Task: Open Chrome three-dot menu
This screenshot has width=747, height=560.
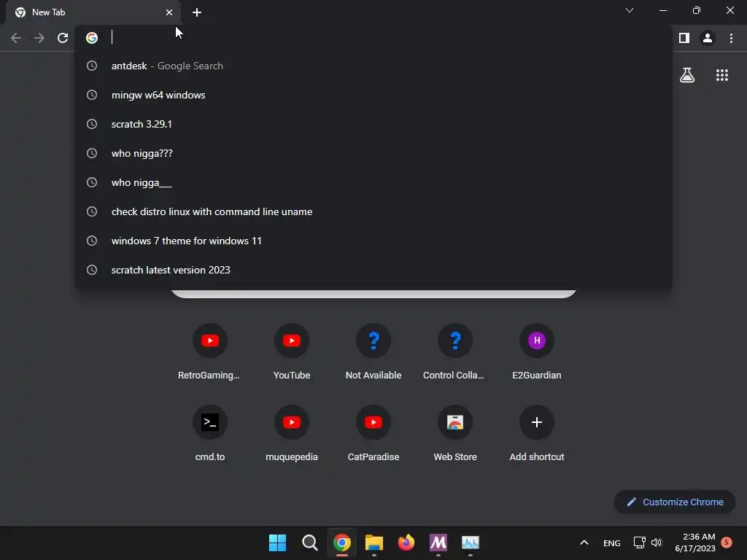Action: [x=731, y=38]
